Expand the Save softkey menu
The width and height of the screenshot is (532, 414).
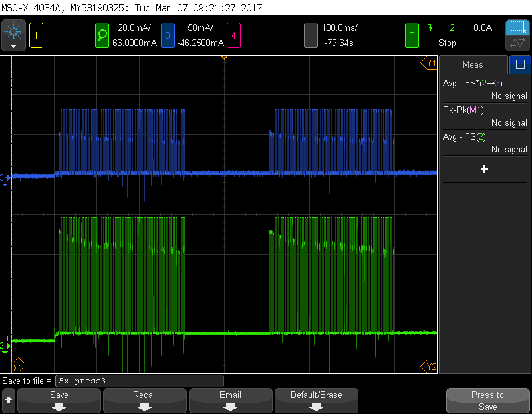59,401
